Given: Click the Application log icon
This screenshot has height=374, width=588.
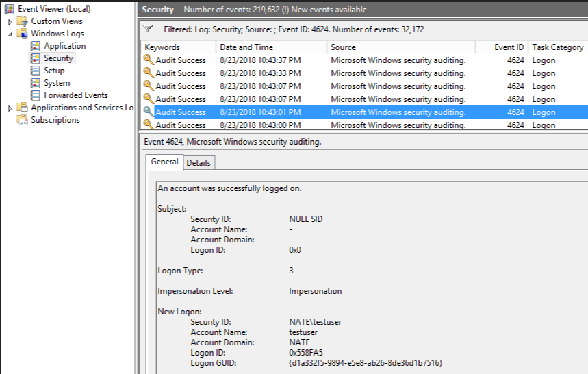Looking at the screenshot, I should pos(36,46).
